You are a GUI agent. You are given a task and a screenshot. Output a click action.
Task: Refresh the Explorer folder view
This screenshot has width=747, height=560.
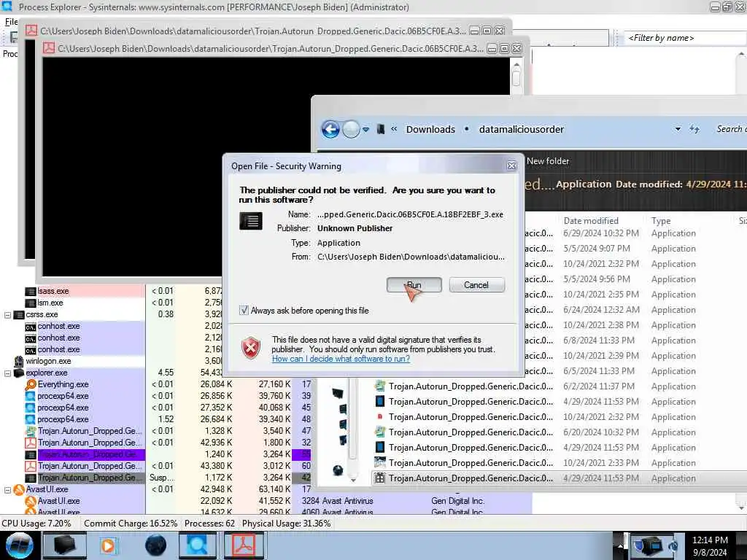tap(694, 129)
